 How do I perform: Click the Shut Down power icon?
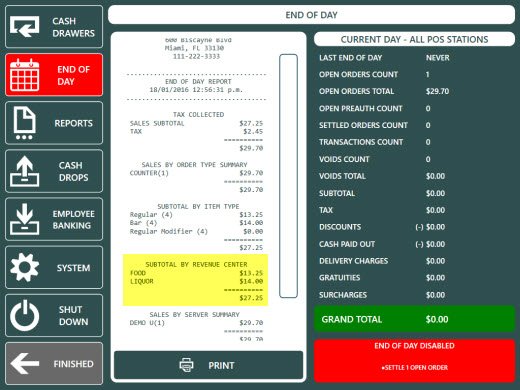(x=24, y=315)
